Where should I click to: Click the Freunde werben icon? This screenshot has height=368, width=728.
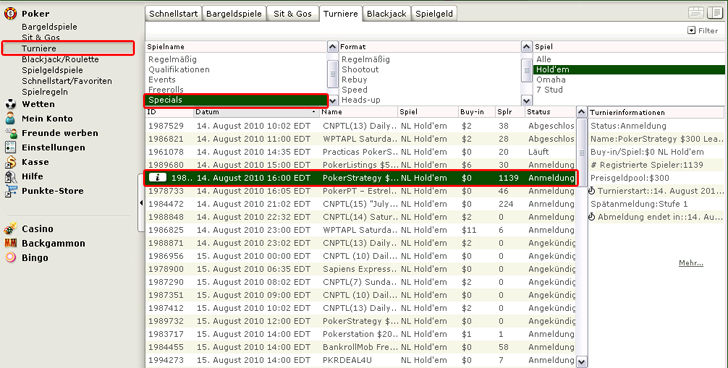tap(10, 133)
